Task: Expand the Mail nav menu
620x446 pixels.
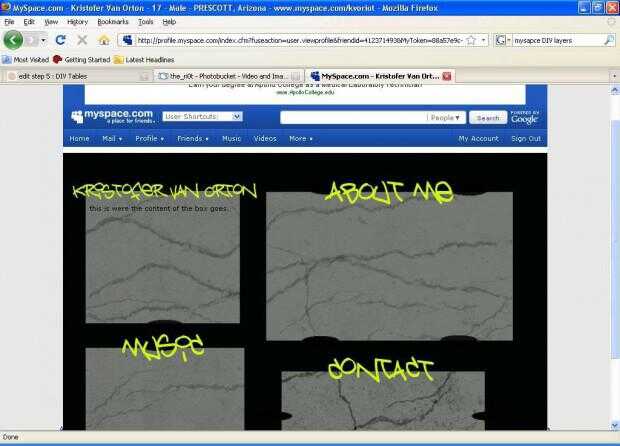Action: (x=112, y=139)
